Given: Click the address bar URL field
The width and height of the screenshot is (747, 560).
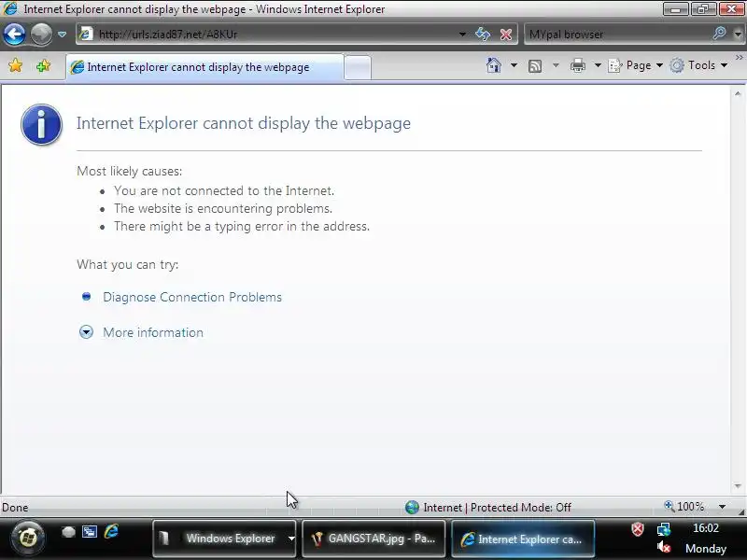Looking at the screenshot, I should click(x=274, y=35).
